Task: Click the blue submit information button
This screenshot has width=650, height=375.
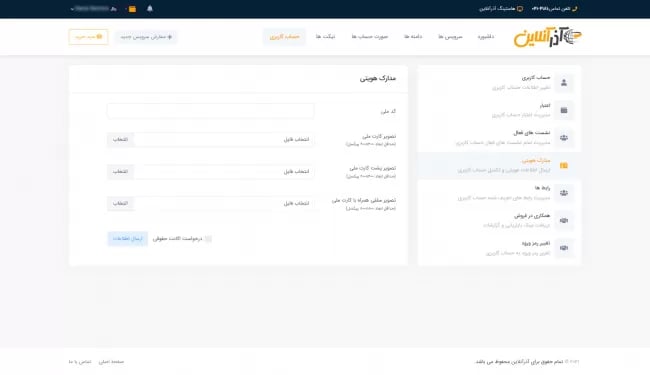Action: point(128,239)
